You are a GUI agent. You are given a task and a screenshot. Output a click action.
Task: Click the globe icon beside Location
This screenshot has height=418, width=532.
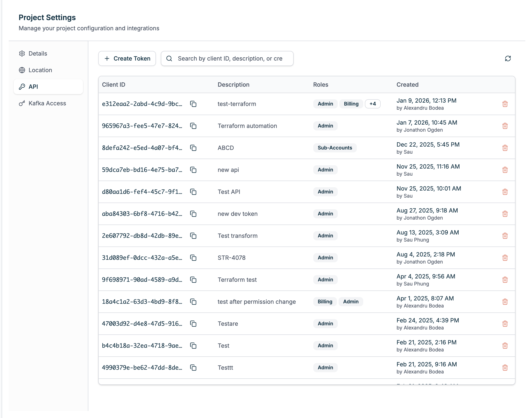[x=22, y=70]
